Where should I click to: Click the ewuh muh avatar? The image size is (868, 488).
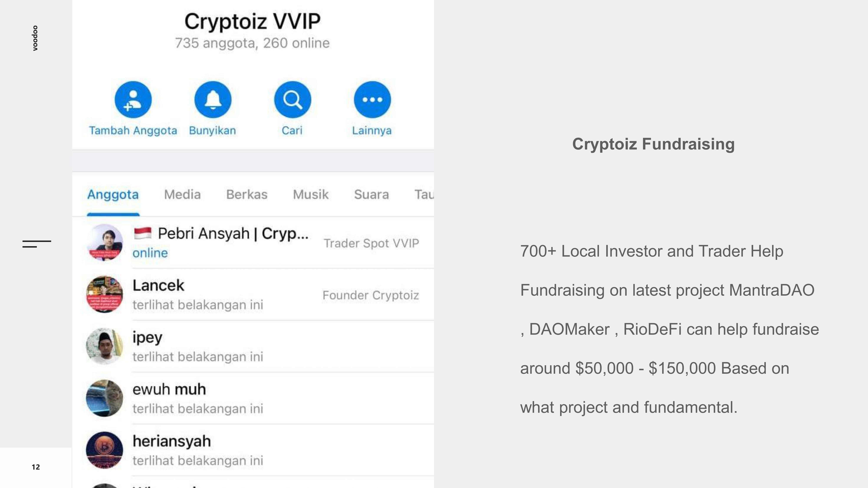coord(104,398)
